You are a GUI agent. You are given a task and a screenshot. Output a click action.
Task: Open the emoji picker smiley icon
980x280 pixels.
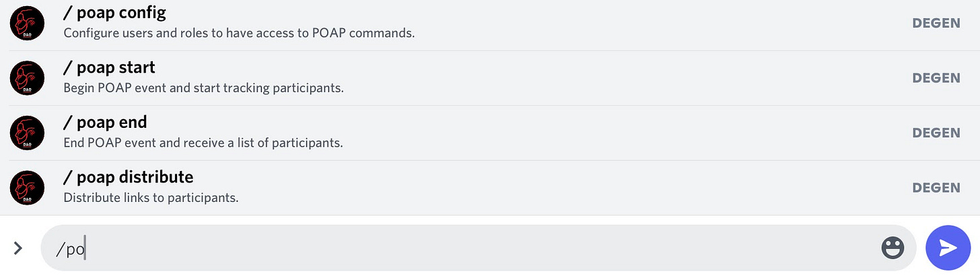pyautogui.click(x=893, y=248)
